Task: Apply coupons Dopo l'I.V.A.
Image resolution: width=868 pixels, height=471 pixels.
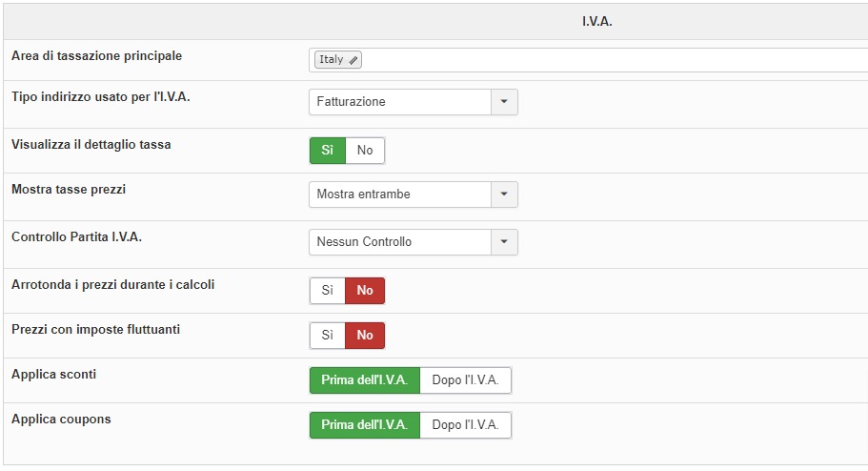Action: (x=465, y=425)
